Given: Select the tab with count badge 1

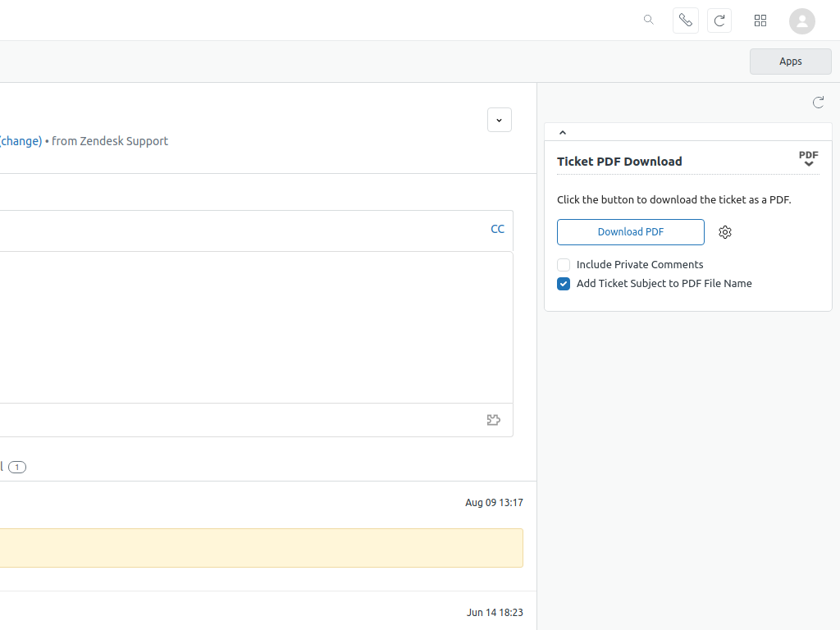Looking at the screenshot, I should pyautogui.click(x=15, y=467).
